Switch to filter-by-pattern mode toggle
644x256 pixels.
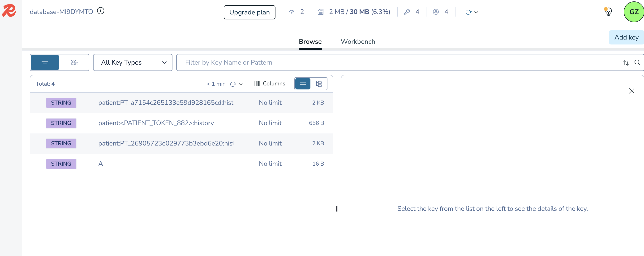tap(45, 62)
